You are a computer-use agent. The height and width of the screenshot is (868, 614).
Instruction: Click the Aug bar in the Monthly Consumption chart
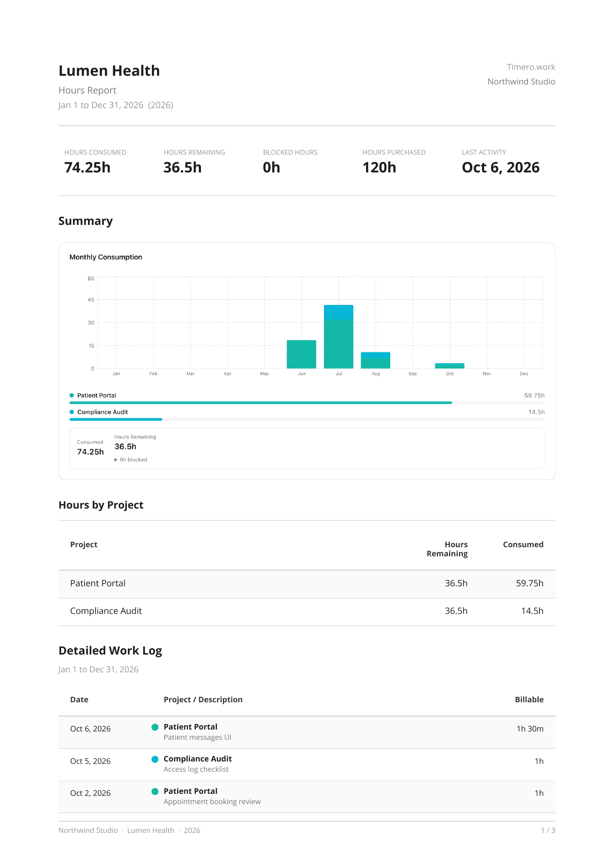pos(376,360)
